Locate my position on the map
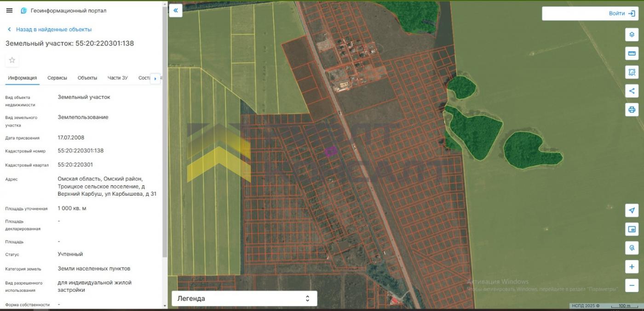644x311 pixels. point(632,210)
